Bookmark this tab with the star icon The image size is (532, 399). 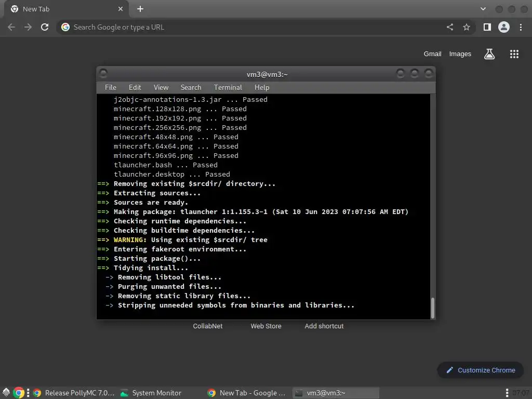pyautogui.click(x=467, y=27)
